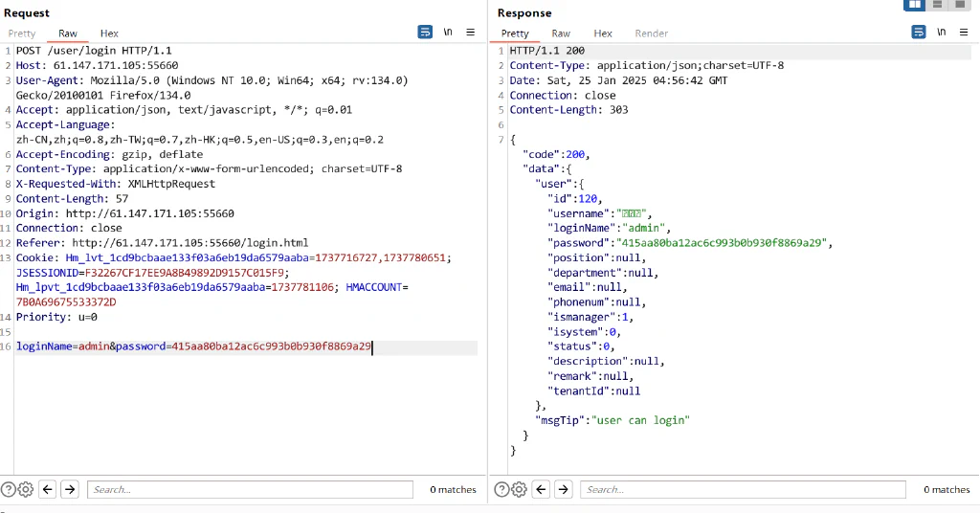Switch Response view to Raw tab
980x513 pixels.
tap(561, 33)
